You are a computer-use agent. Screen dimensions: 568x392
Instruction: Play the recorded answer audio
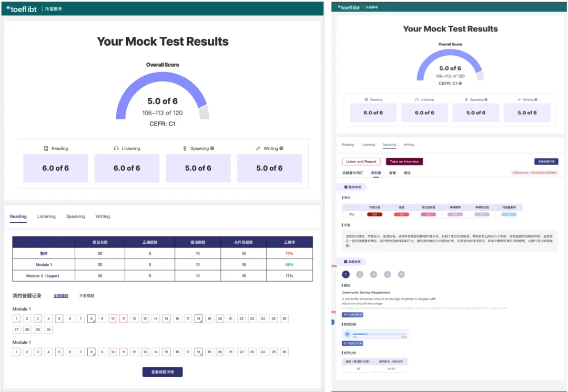click(347, 334)
